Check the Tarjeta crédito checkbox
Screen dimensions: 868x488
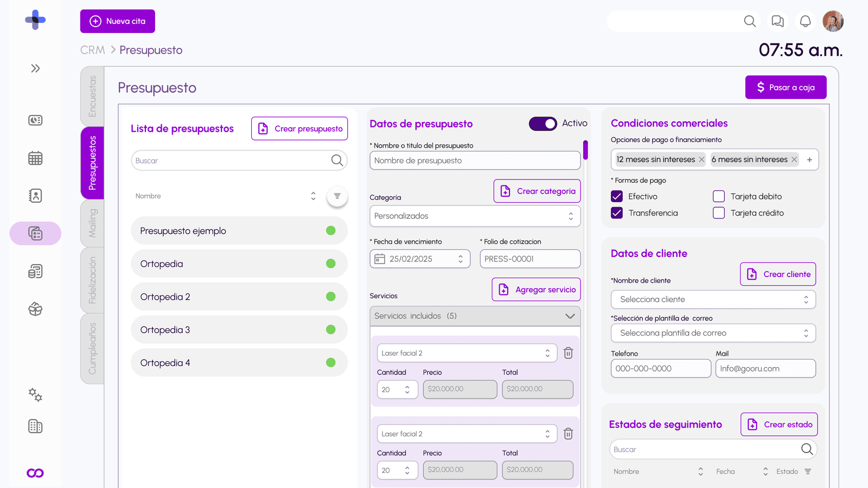coord(719,213)
